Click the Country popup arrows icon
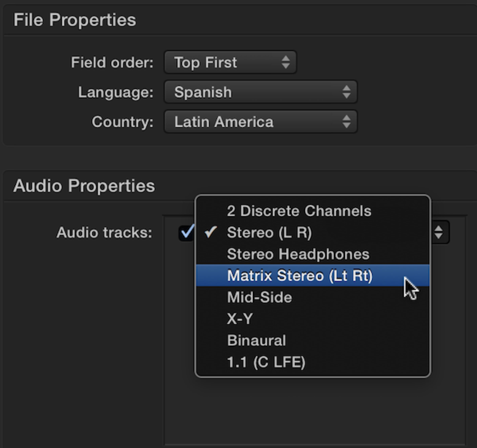This screenshot has width=477, height=448. (x=346, y=122)
